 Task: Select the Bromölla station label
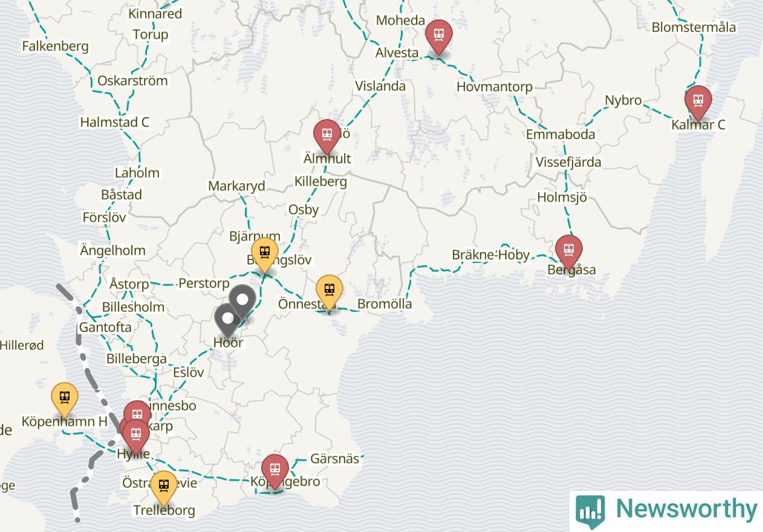[x=385, y=304]
